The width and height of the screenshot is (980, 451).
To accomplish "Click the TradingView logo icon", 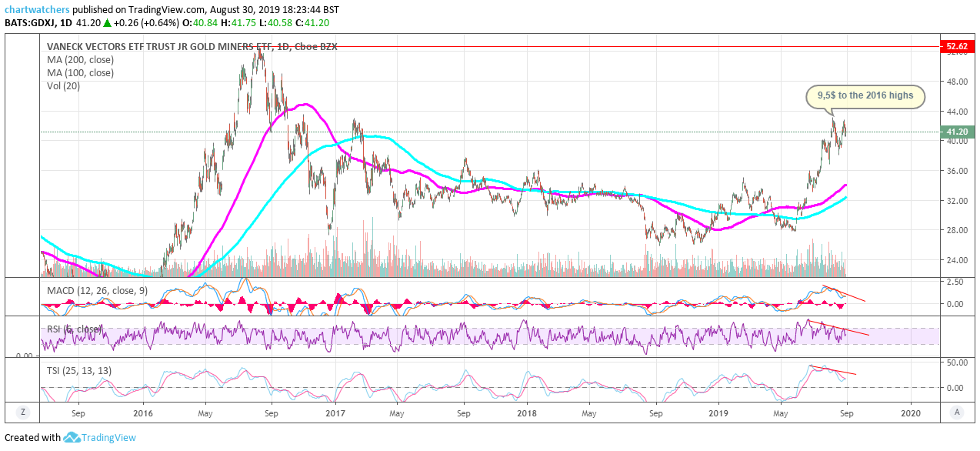I will click(x=72, y=437).
